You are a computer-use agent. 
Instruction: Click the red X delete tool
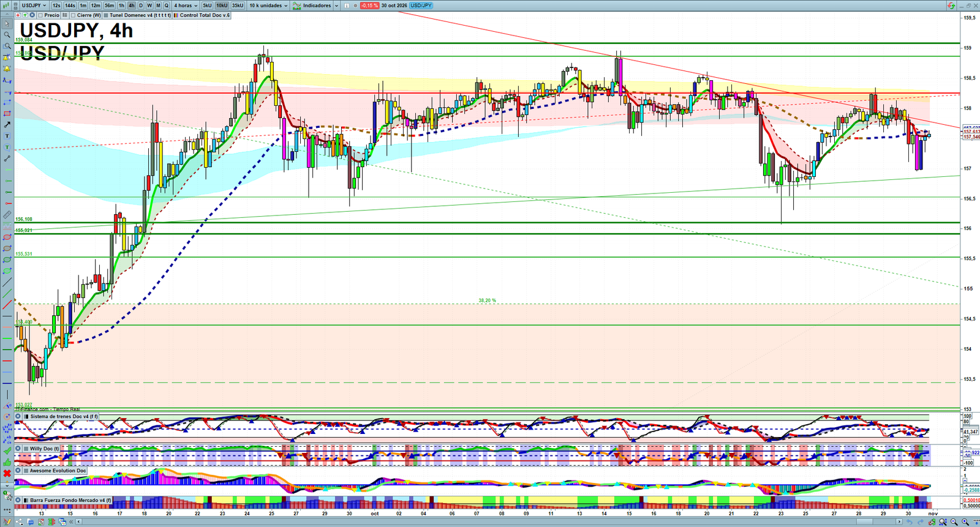pos(7,473)
